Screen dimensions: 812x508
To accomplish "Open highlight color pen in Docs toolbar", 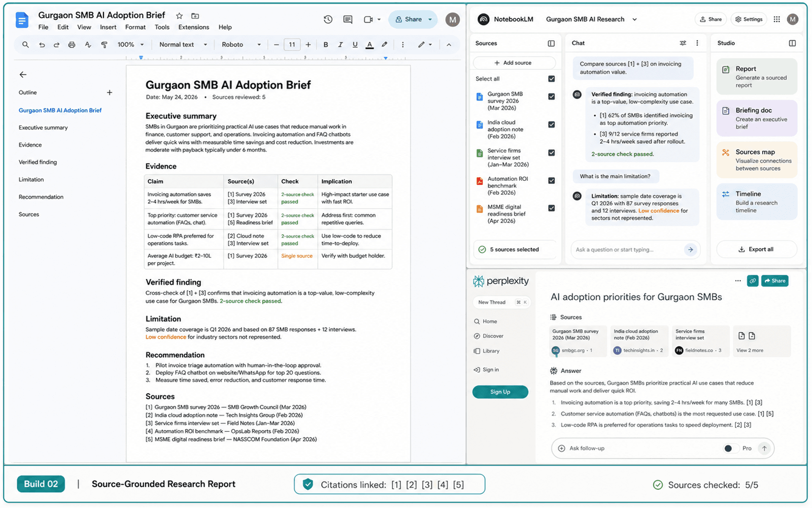I will pyautogui.click(x=385, y=45).
